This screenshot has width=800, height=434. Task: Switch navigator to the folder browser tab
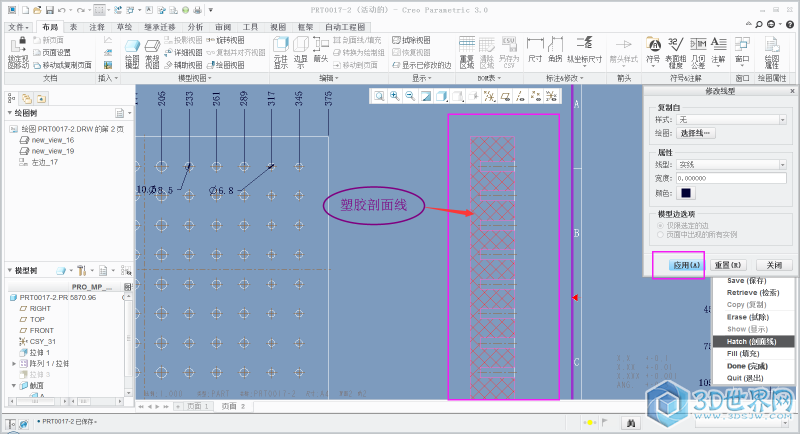click(x=27, y=98)
